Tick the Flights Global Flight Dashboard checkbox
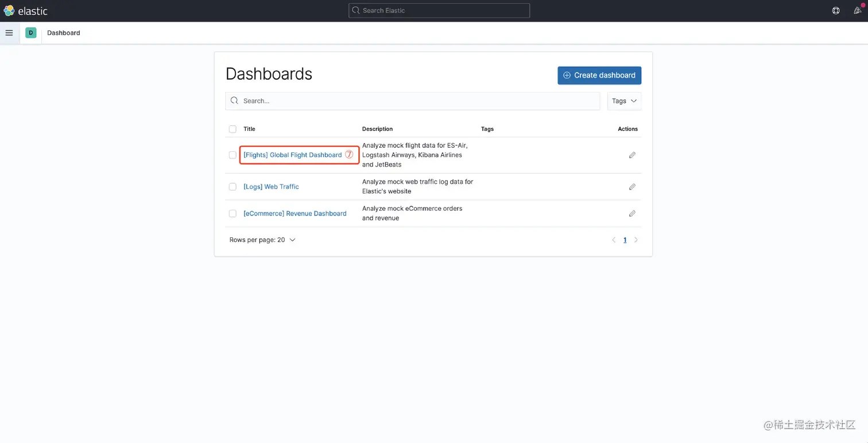 (x=232, y=155)
